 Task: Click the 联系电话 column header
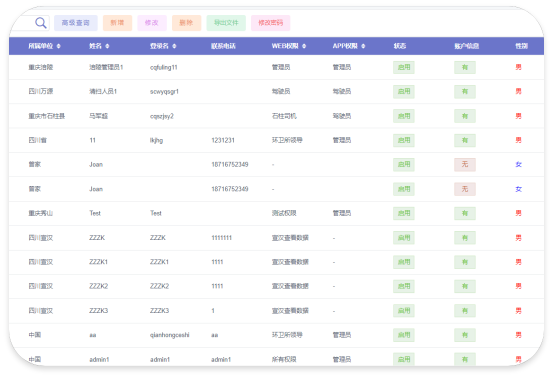point(223,46)
